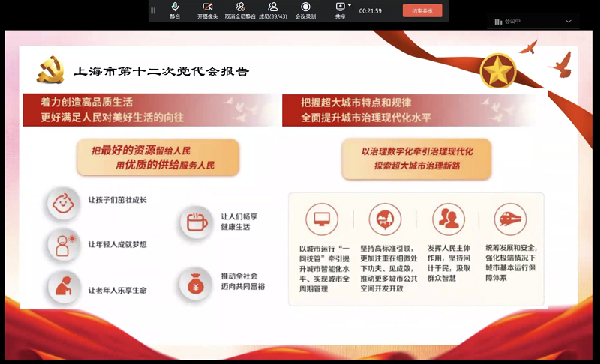Click the slide title 上海市第十二次党代会报告
Screen dimensions: 600x364
[161, 71]
